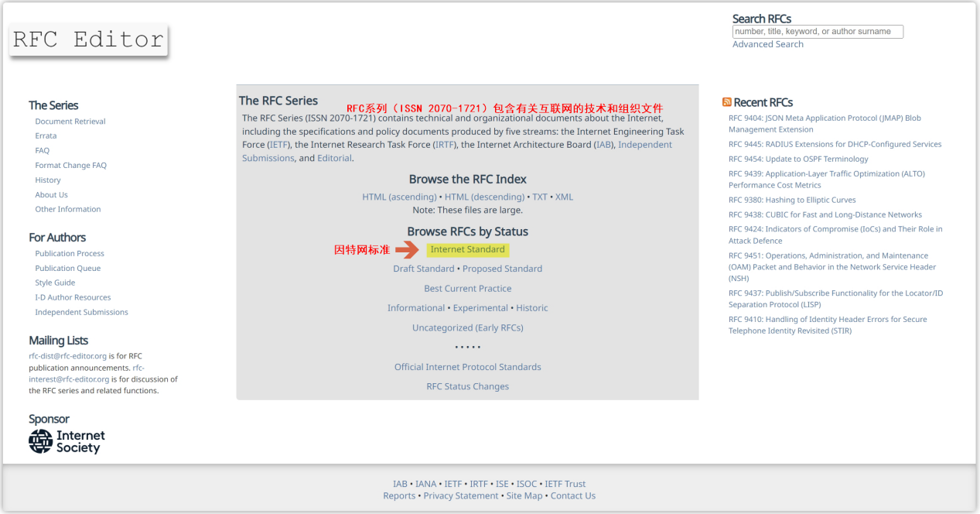
Task: Open Document Retrieval in The Series
Action: point(70,122)
